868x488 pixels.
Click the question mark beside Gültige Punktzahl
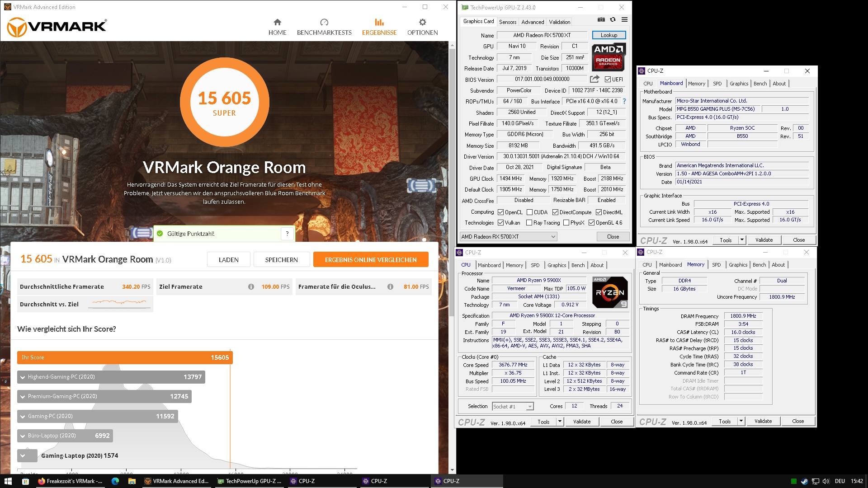pyautogui.click(x=287, y=234)
